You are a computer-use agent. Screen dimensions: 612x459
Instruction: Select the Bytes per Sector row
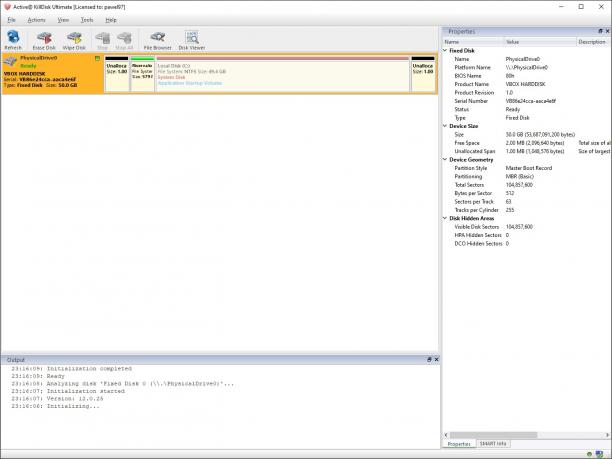[527, 193]
